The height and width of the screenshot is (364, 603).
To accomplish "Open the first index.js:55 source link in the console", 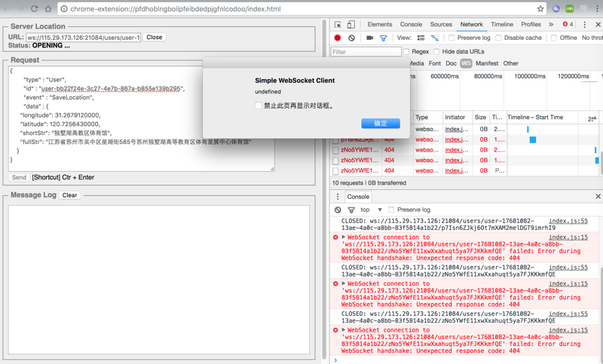I will [568, 221].
